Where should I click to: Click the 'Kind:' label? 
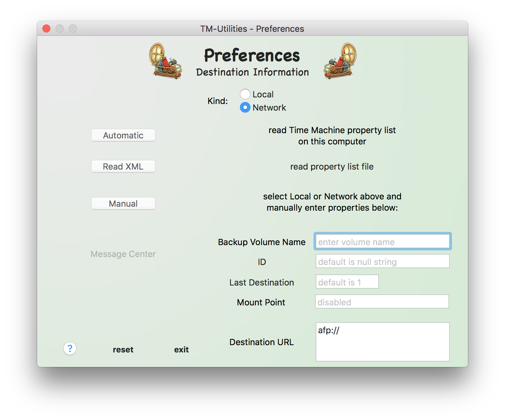pos(218,101)
